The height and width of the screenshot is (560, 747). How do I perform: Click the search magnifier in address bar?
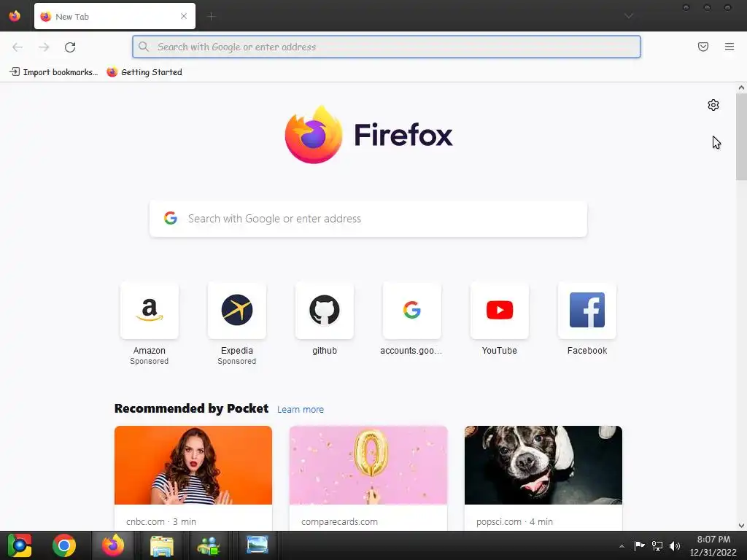[144, 47]
